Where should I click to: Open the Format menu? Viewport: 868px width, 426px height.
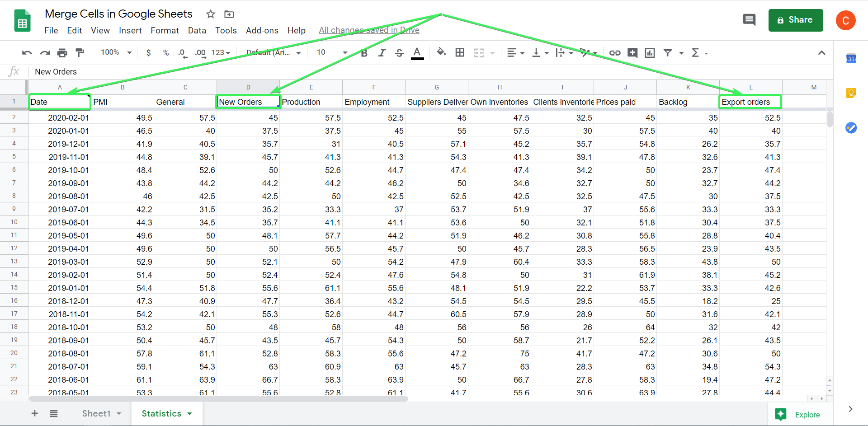(x=165, y=30)
